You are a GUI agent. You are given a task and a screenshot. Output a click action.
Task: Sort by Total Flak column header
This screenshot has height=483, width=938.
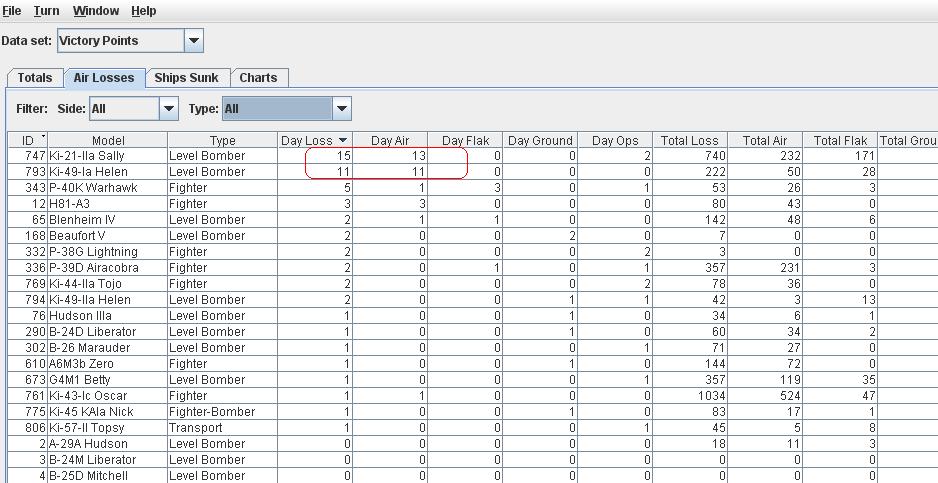[840, 140]
